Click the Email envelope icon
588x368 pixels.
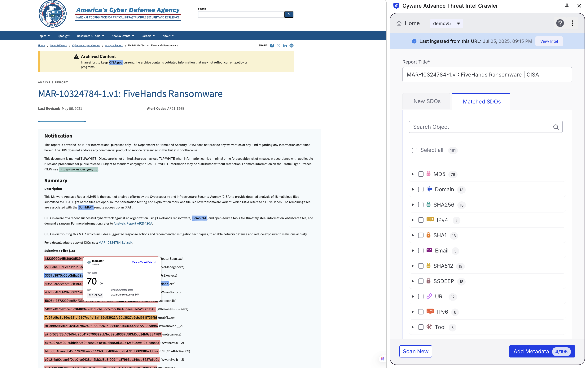tap(429, 250)
